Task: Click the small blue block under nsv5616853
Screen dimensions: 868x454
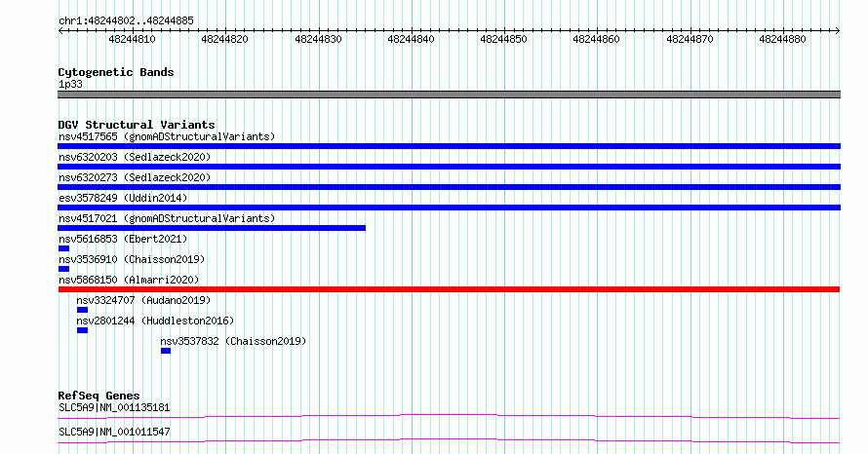Action: (63, 248)
